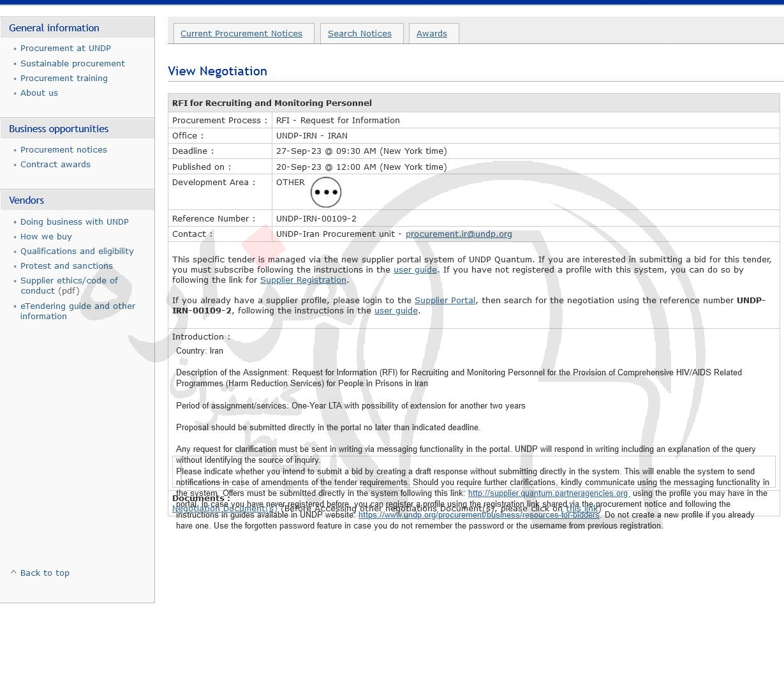Open Procurement notices under Business opportunities
784x690 pixels.
(x=64, y=150)
